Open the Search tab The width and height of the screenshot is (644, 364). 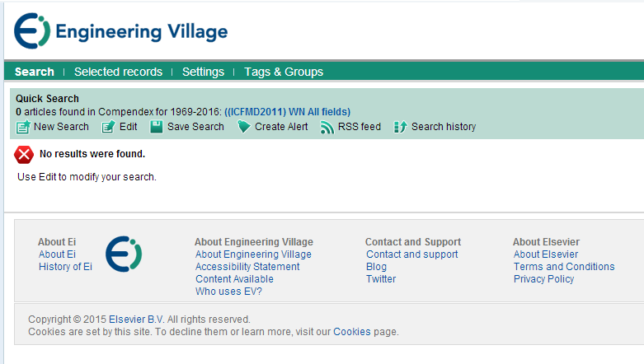(x=35, y=72)
